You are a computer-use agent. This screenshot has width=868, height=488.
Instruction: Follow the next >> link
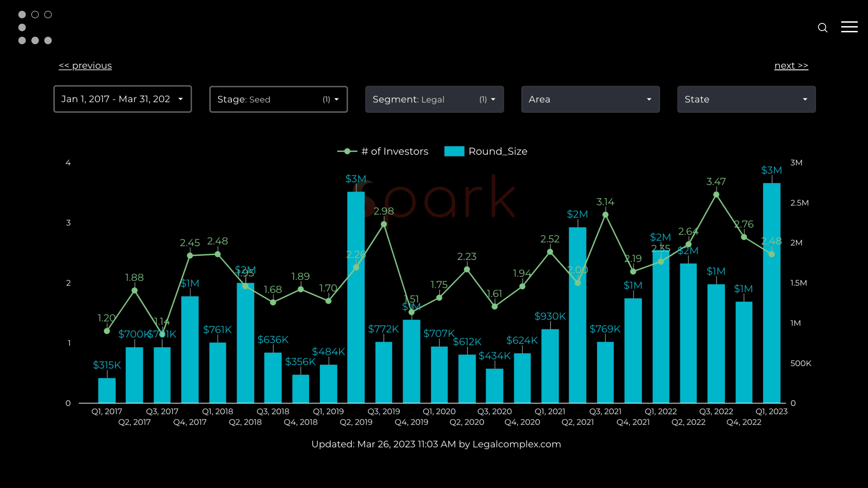(791, 66)
